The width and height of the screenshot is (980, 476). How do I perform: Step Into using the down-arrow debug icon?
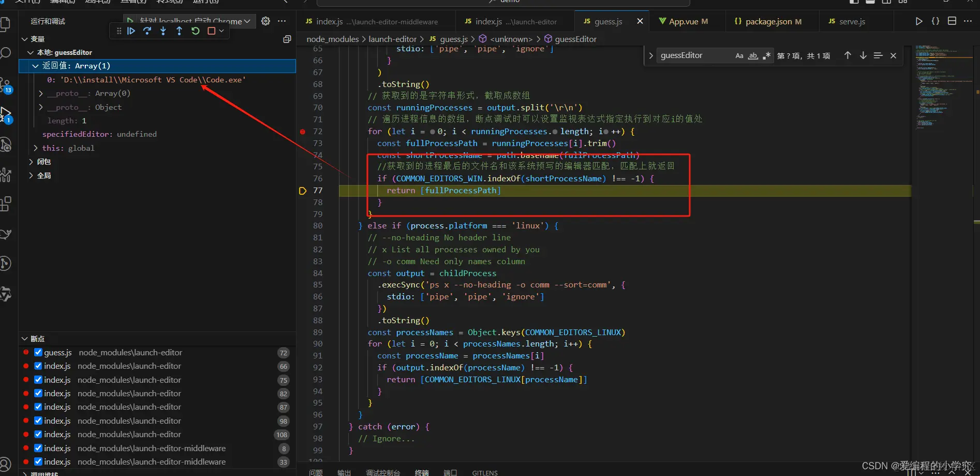coord(163,31)
